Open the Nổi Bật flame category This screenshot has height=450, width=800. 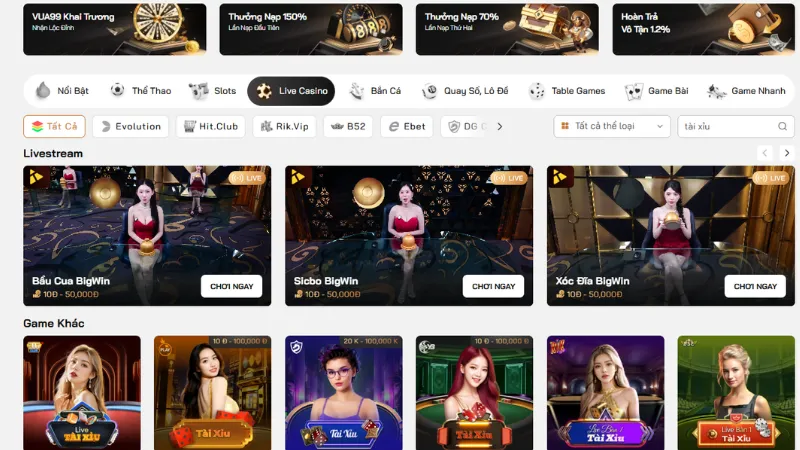62,91
